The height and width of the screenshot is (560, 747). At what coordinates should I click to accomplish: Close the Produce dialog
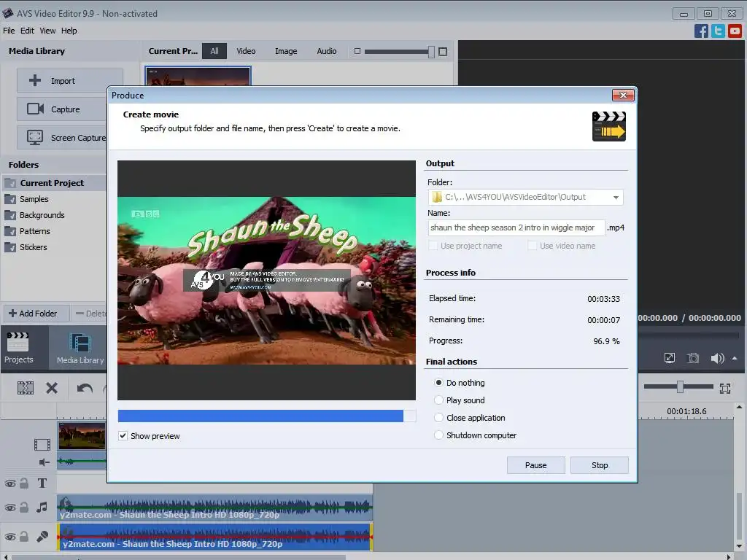[623, 96]
